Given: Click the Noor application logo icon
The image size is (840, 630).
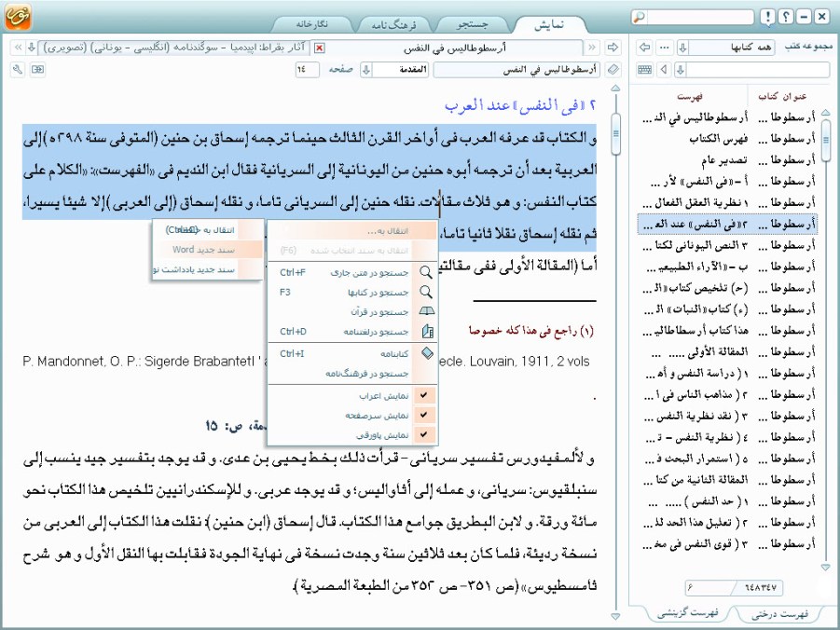Looking at the screenshot, I should click(18, 16).
